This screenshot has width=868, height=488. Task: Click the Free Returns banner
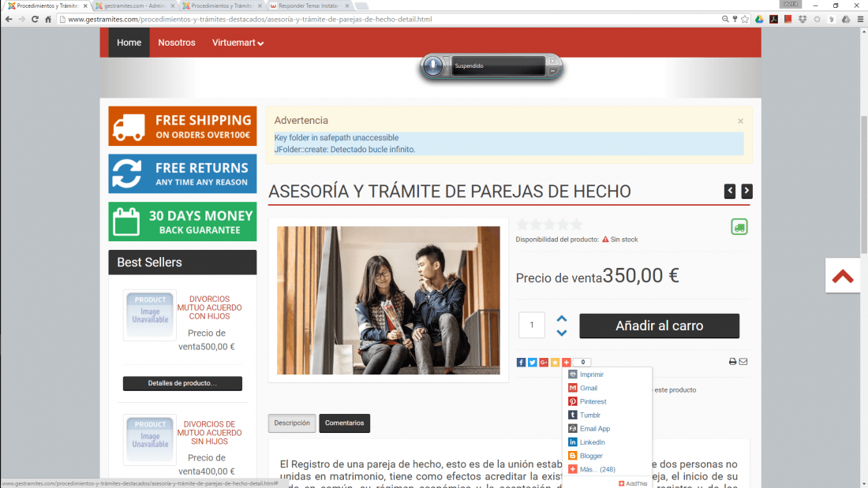pos(183,173)
